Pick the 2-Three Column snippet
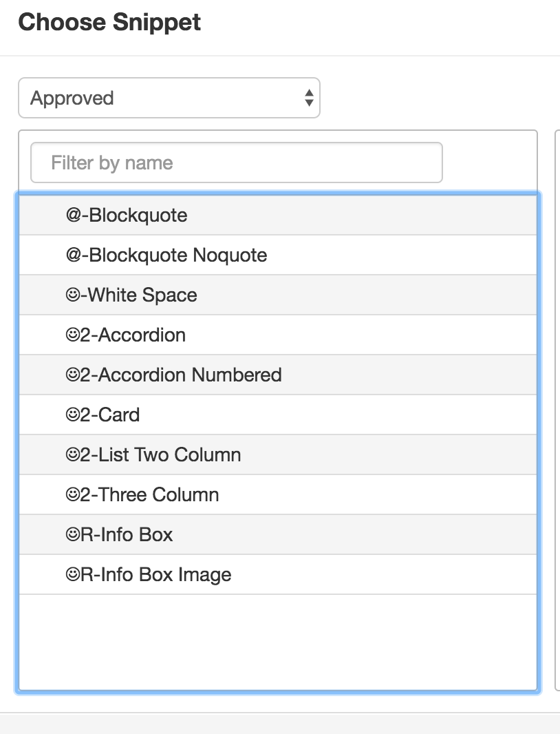Viewport: 560px width, 734px height. click(278, 494)
